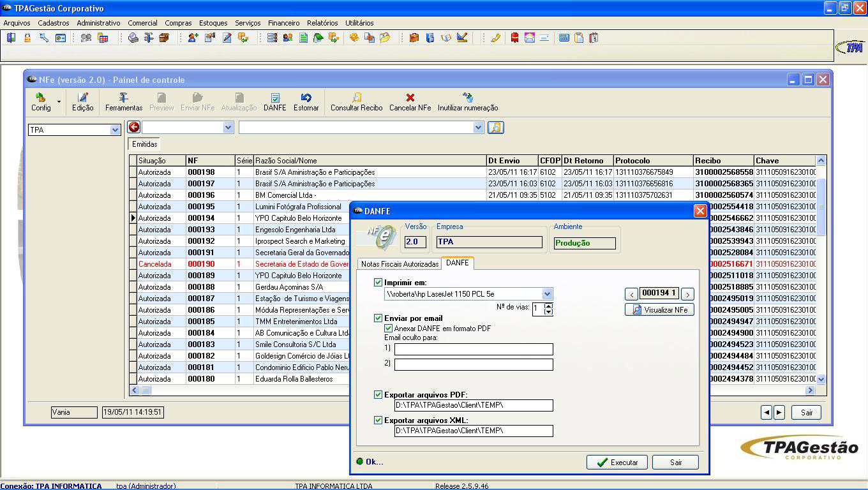Toggle Enviar por email checkbox
This screenshot has height=490, width=868.
coord(378,318)
